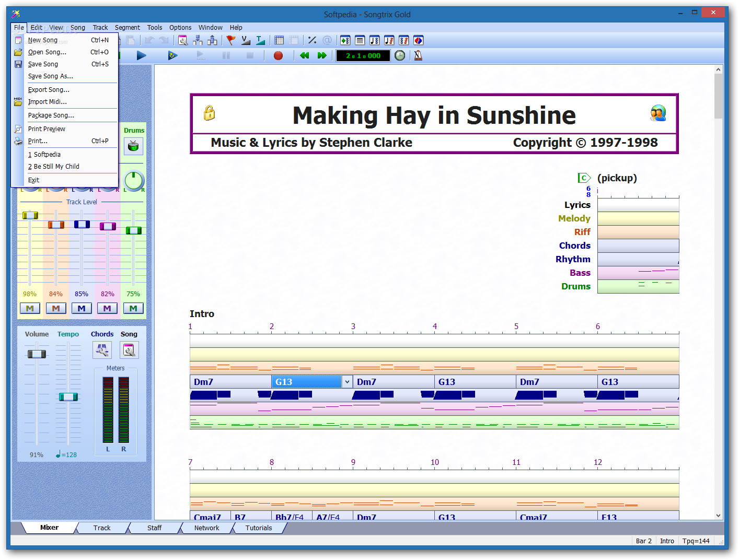
Task: Click the Chords wrench icon button
Action: [102, 350]
